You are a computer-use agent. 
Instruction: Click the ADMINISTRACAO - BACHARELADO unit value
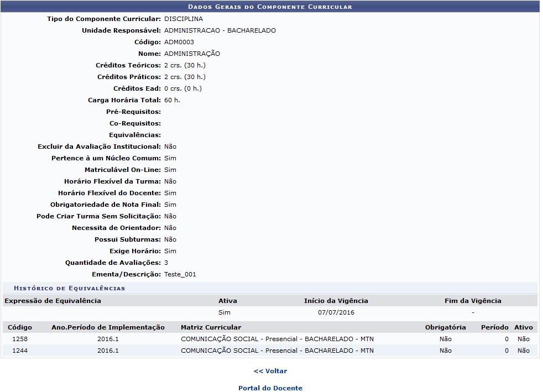(220, 30)
